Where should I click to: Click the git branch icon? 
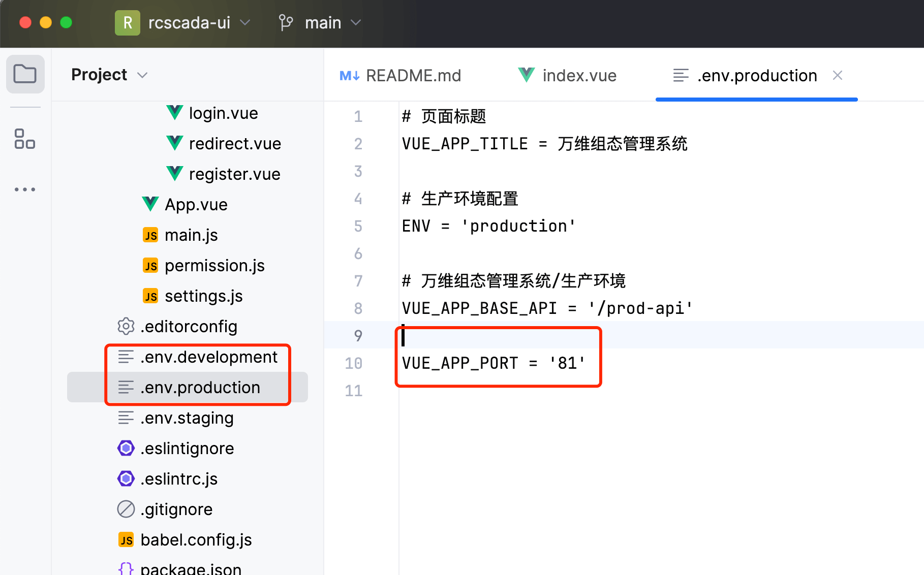click(286, 23)
